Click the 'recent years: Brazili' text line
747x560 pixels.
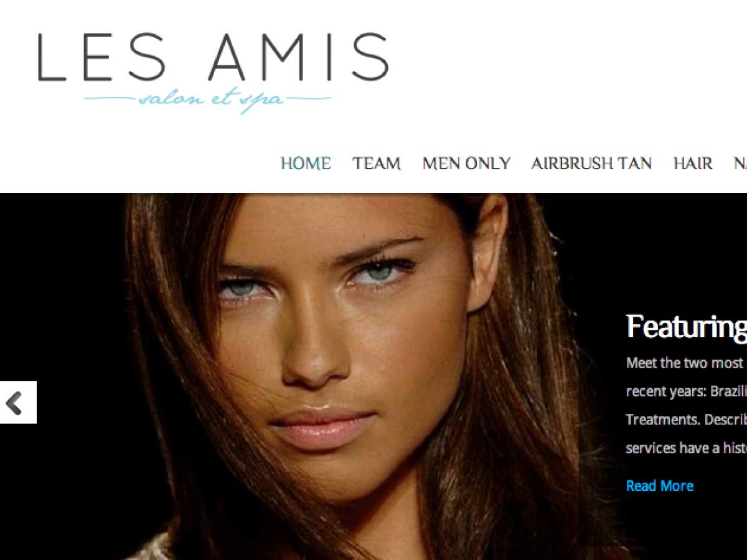(x=686, y=391)
